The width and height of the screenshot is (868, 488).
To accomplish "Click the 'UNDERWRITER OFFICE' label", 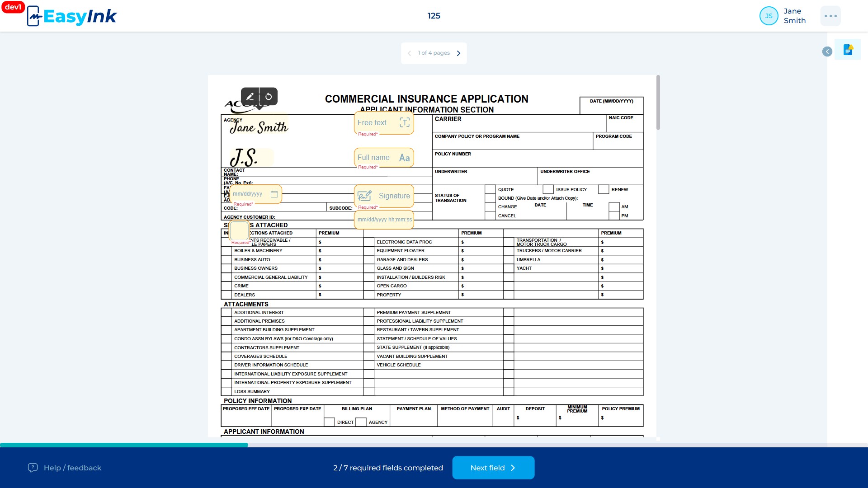I will [565, 172].
